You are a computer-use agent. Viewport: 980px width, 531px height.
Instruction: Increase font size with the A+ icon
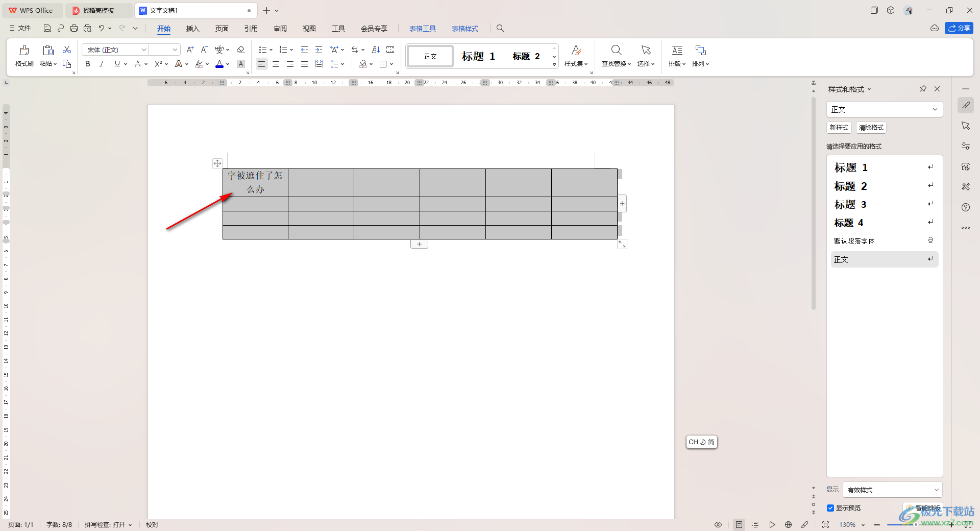click(x=190, y=50)
